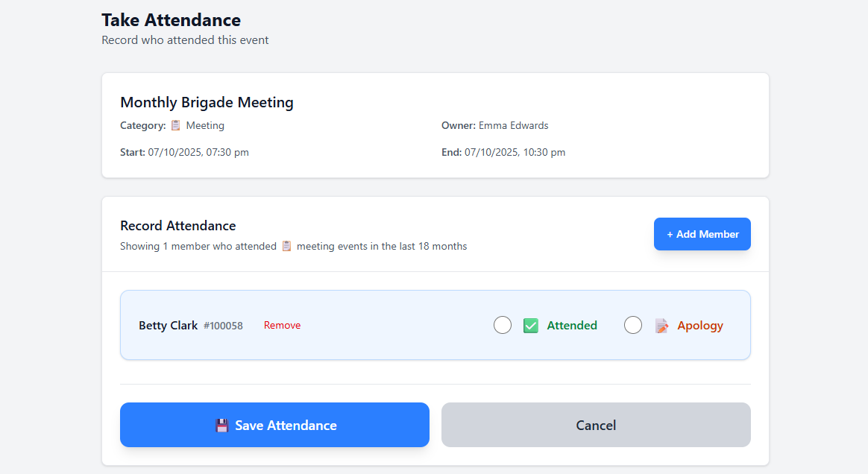Click the Take Attendance page heading

pyautogui.click(x=171, y=20)
